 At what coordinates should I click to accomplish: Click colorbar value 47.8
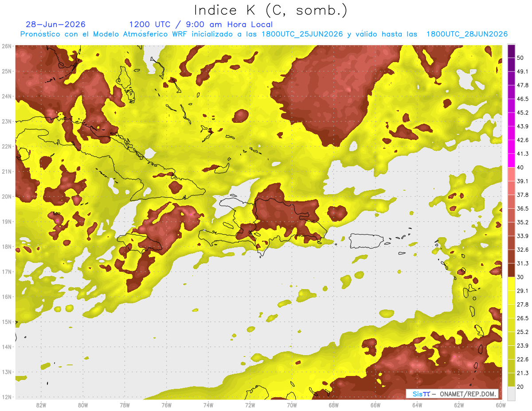[523, 85]
